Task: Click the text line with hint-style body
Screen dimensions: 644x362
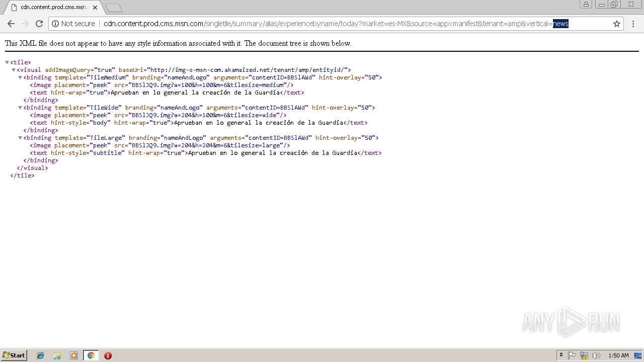Action: coord(199,123)
